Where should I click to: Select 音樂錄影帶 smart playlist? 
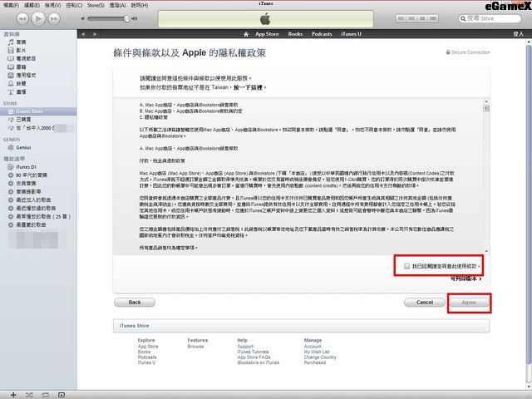tap(29, 192)
